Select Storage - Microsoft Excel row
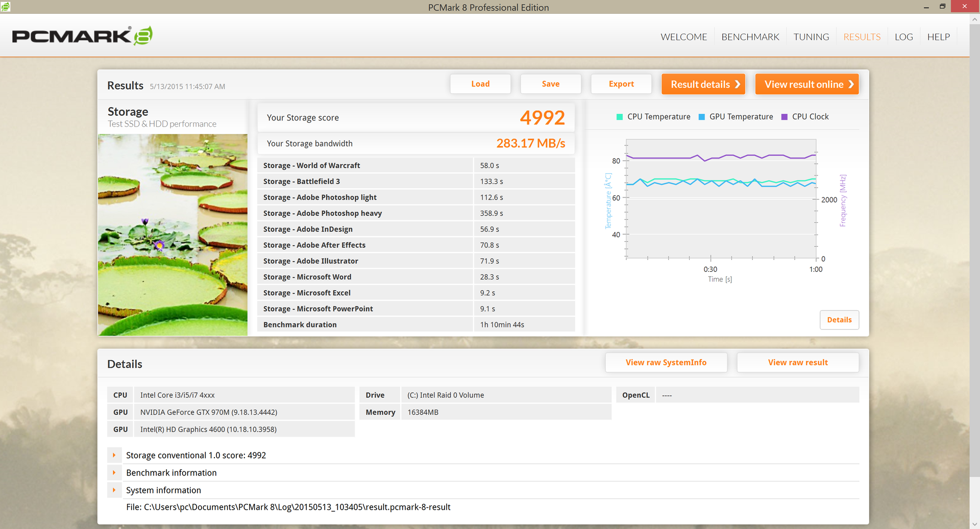Image resolution: width=980 pixels, height=529 pixels. click(x=416, y=293)
